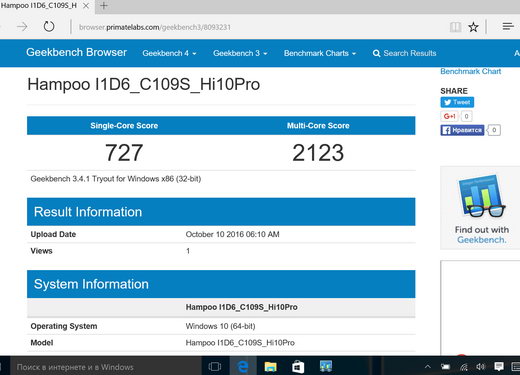Open the Edge hub lines icon
Viewport: 520px width, 375px height.
[508, 26]
